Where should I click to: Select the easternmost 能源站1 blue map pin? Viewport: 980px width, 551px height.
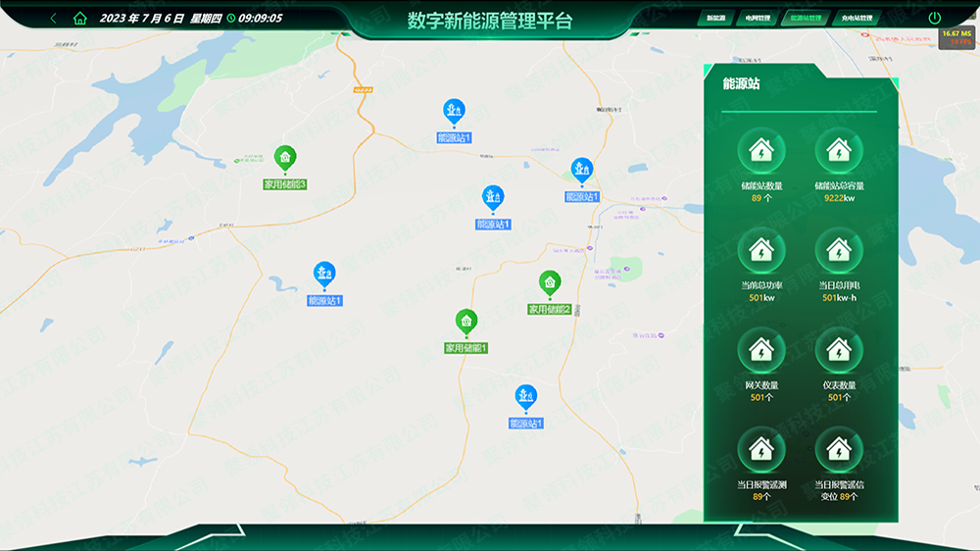[582, 172]
